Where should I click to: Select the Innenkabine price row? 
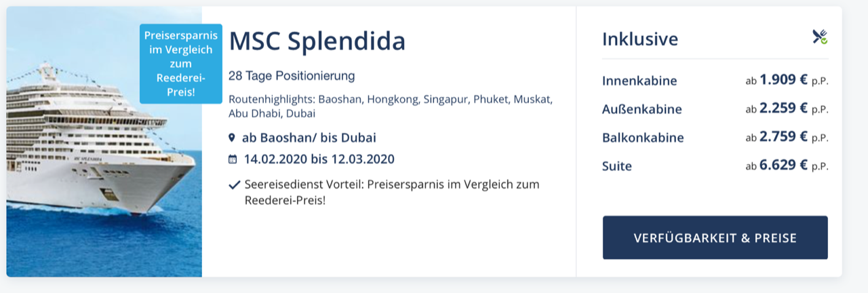(x=715, y=81)
